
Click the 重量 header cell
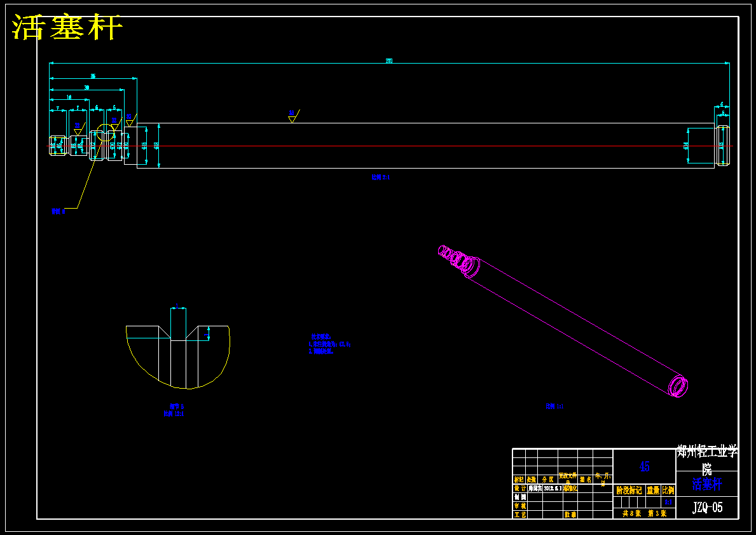click(x=653, y=490)
